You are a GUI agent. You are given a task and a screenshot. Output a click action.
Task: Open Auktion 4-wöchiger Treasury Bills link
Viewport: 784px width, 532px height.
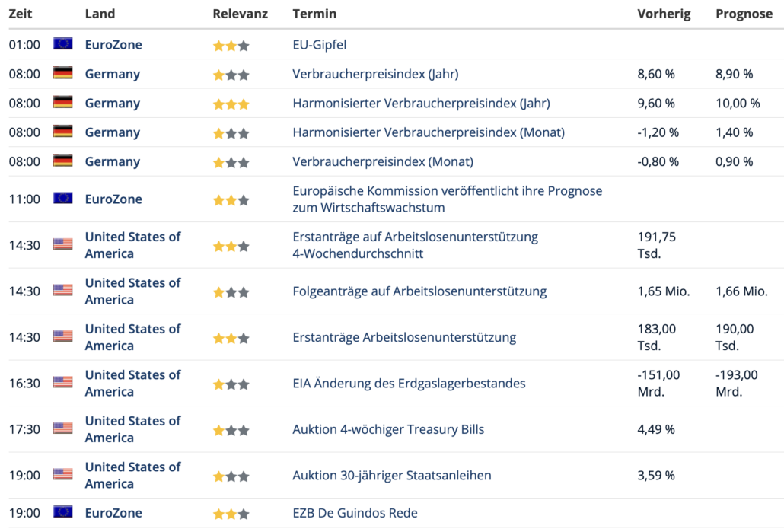[x=388, y=429]
